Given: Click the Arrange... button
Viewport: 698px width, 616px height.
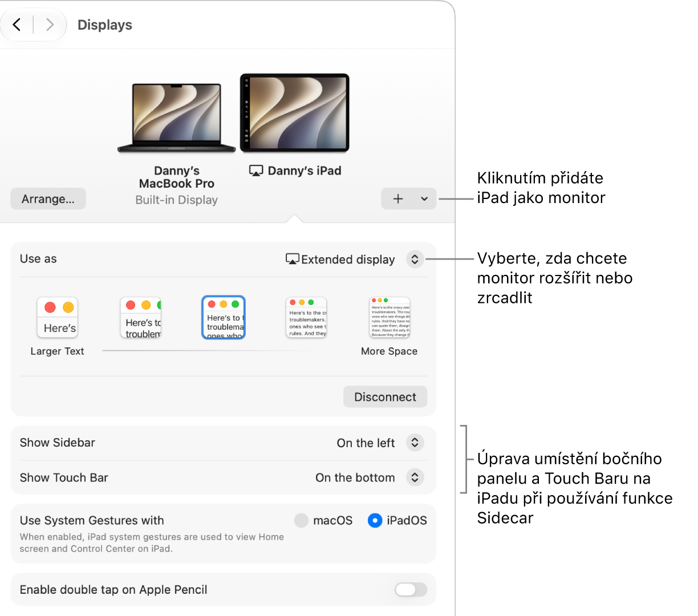Looking at the screenshot, I should (48, 199).
